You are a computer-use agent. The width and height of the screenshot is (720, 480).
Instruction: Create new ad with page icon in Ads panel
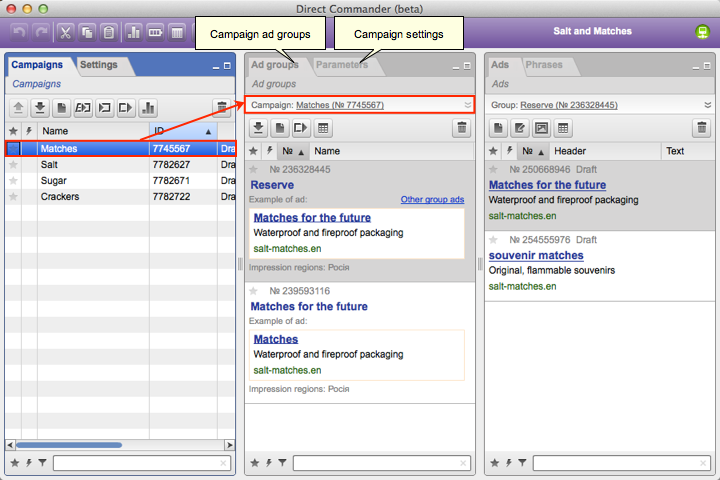(x=498, y=128)
